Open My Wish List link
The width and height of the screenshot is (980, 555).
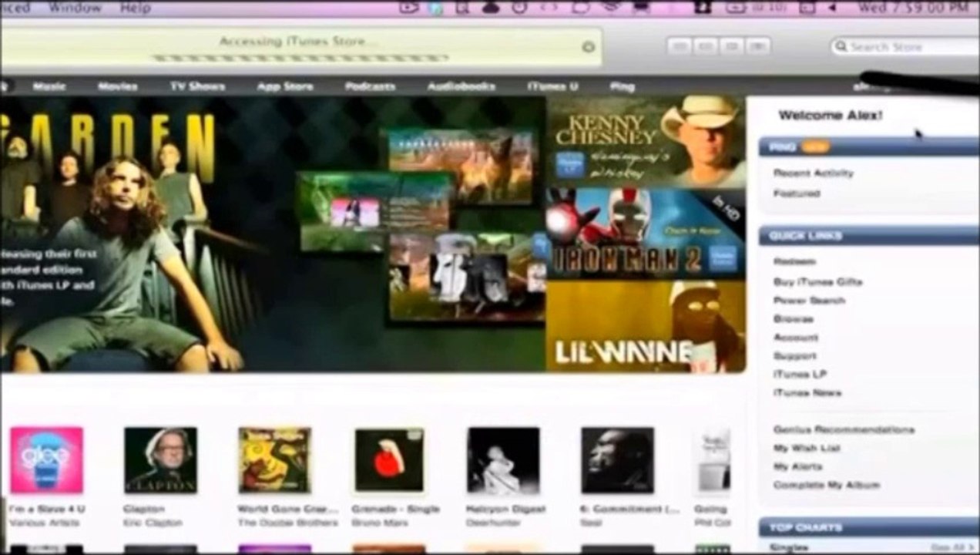pos(807,449)
